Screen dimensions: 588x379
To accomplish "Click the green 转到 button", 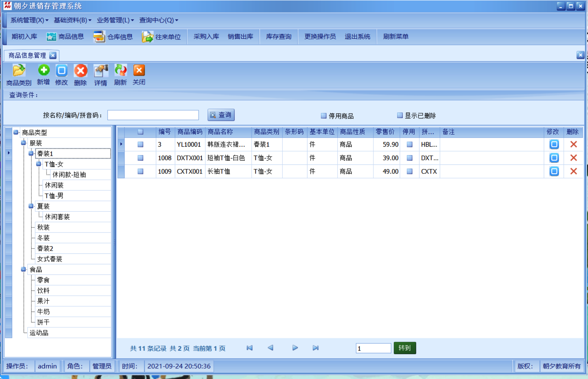I will click(x=404, y=348).
